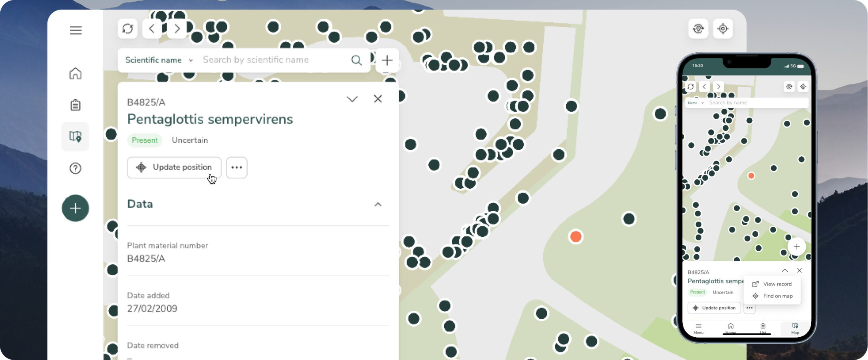The width and height of the screenshot is (868, 360).
Task: Collapse the Data section
Action: (378, 204)
